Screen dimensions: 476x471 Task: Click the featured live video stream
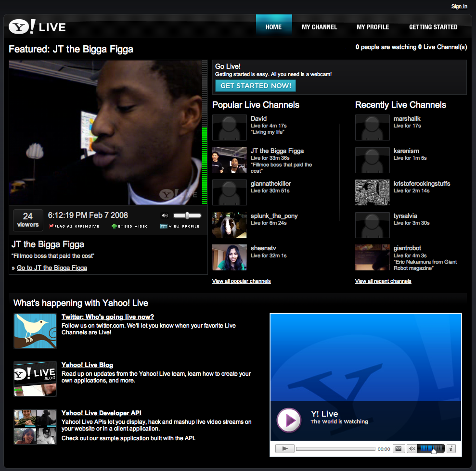pyautogui.click(x=105, y=132)
